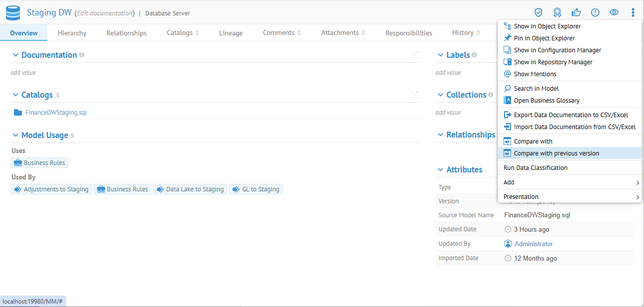
Task: Expand the Add submenu
Action: (x=570, y=182)
